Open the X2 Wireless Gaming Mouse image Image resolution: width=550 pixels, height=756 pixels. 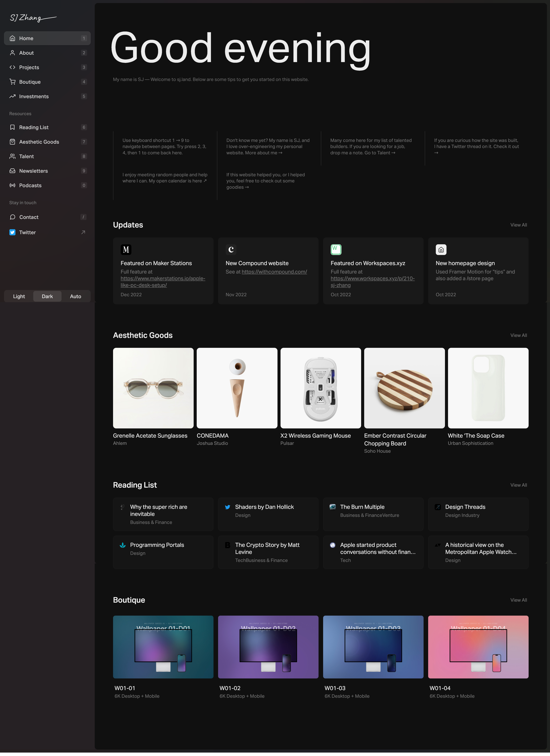tap(321, 388)
